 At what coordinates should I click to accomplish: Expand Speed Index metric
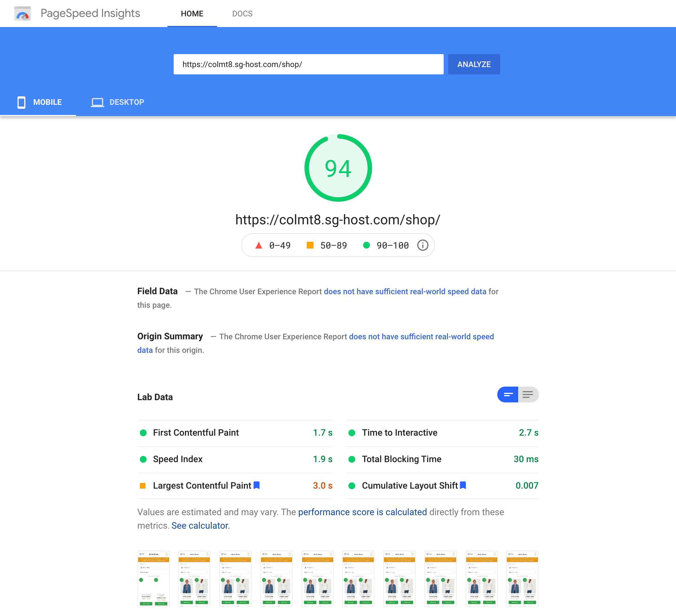[235, 459]
